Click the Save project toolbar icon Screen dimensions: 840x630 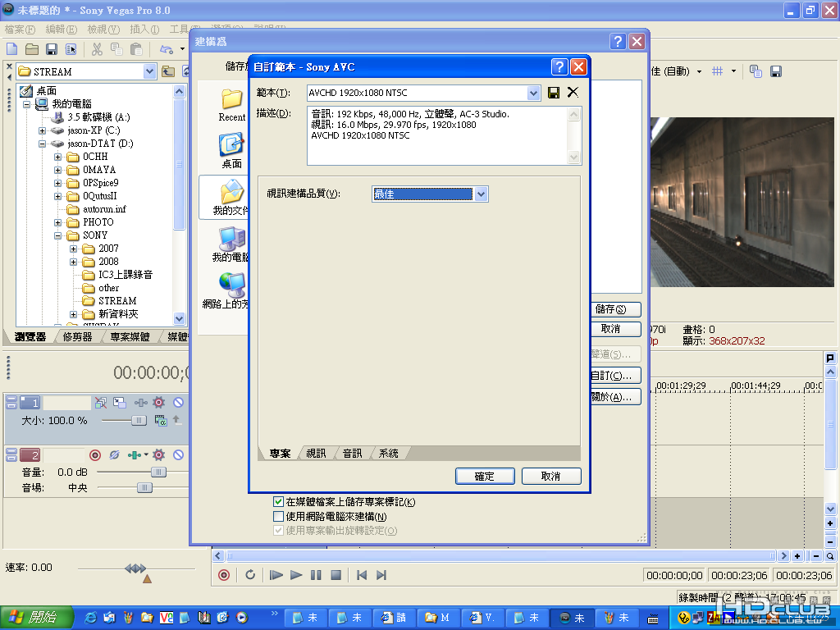coord(52,49)
